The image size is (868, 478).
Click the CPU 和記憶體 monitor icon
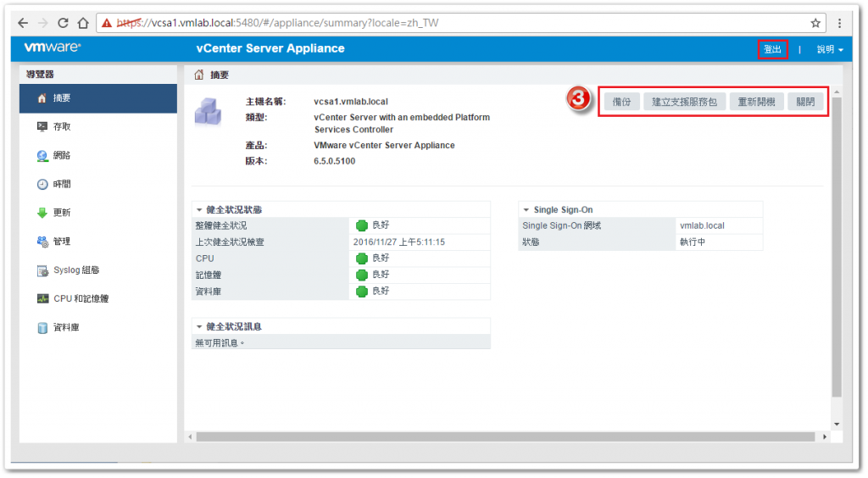pos(42,298)
